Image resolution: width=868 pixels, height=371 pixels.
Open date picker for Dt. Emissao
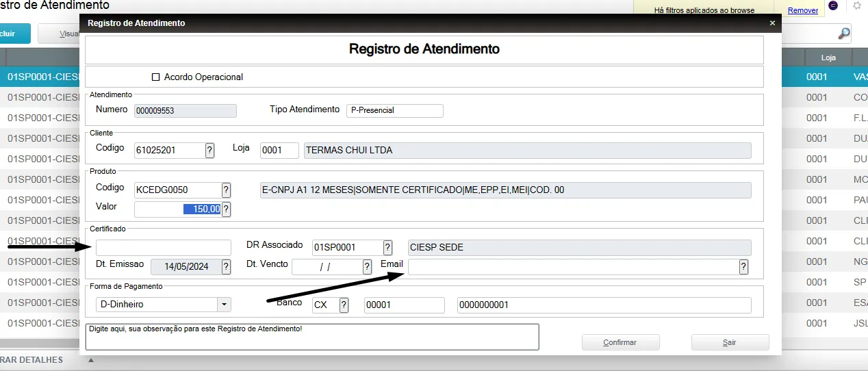226,267
